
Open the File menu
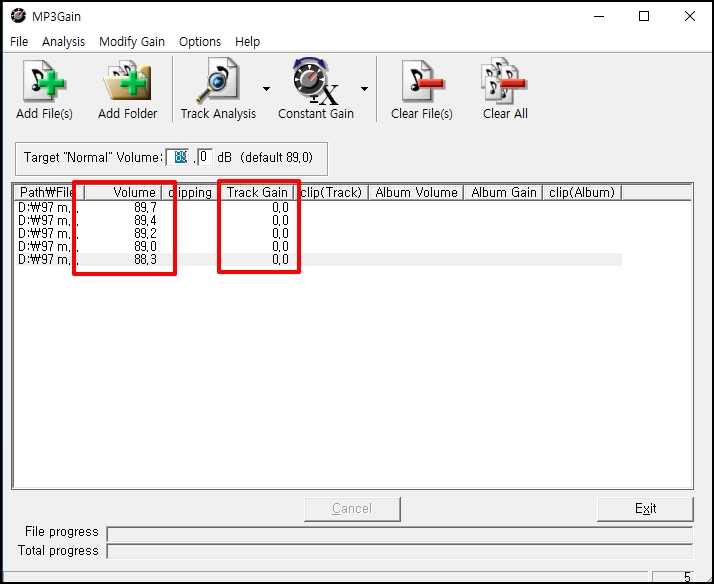click(x=19, y=41)
